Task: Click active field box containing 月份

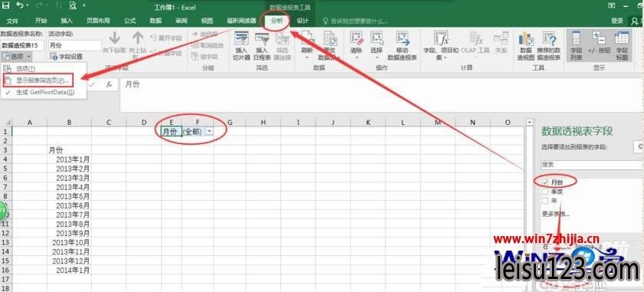Action: (x=75, y=45)
